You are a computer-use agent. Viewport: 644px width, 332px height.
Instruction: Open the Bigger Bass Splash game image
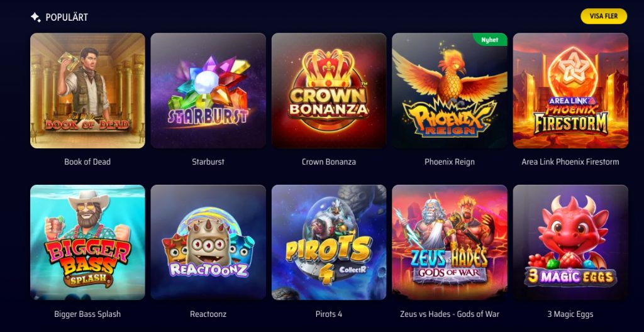point(87,243)
